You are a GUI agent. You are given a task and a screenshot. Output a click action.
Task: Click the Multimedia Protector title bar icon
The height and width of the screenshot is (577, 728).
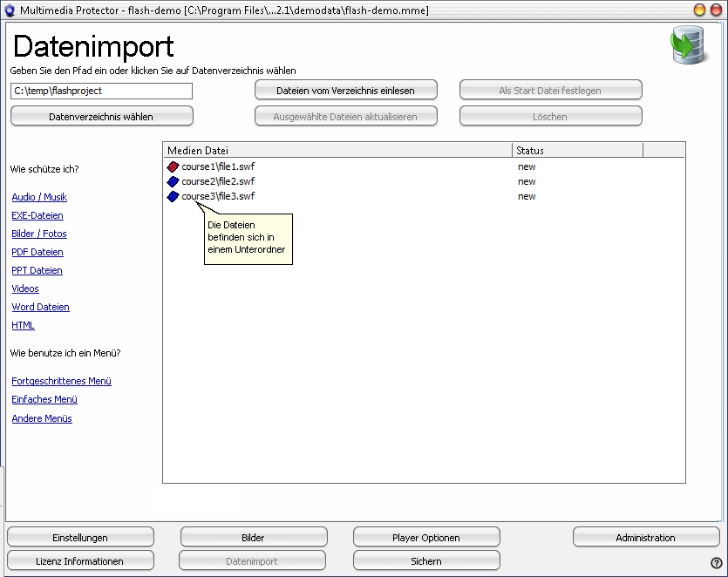pos(11,10)
